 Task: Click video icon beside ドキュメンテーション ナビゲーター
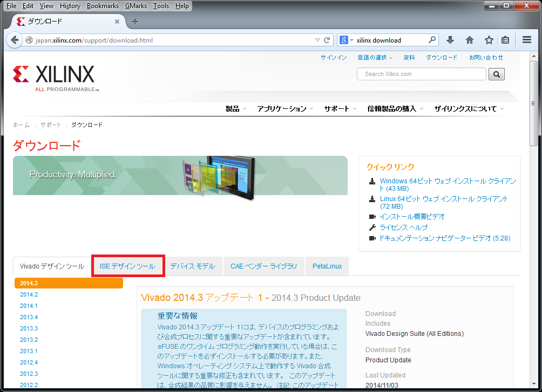point(372,238)
